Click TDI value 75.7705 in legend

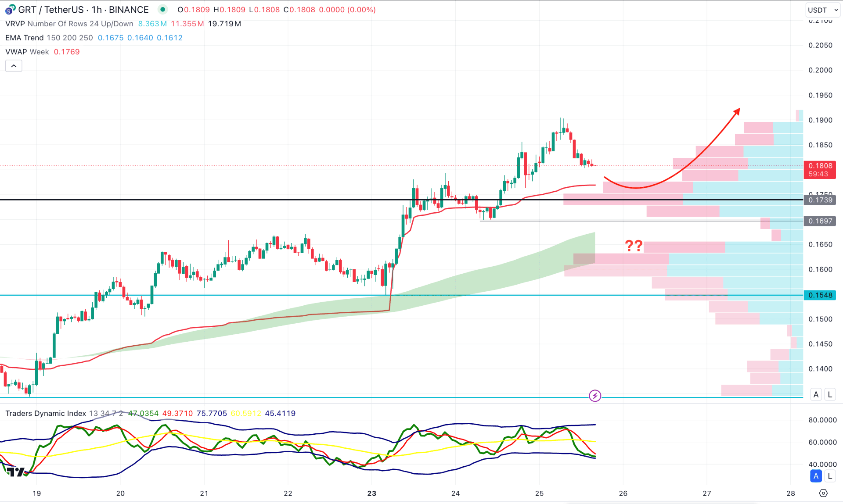click(x=212, y=413)
